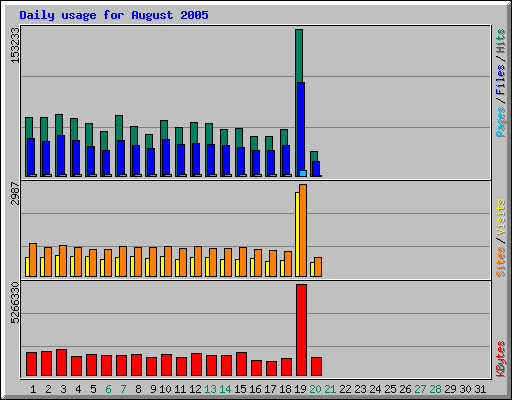Image resolution: width=512 pixels, height=400 pixels.
Task: Click the 'Sites' legend label
Action: point(500,262)
